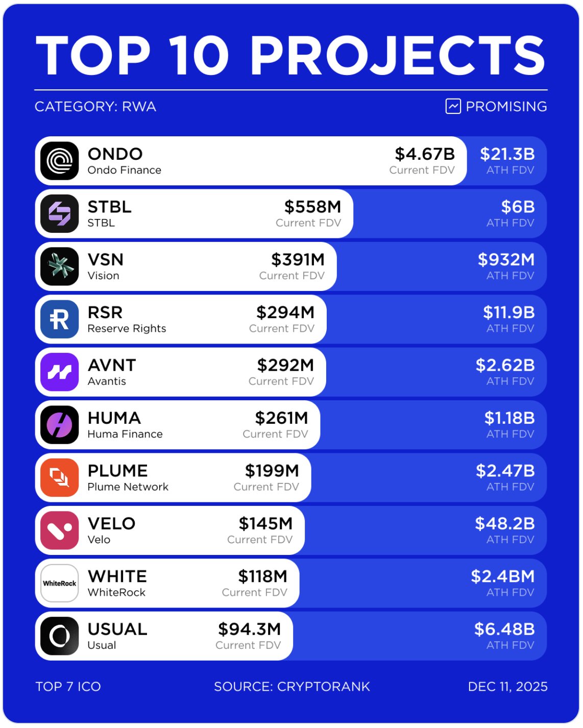Open the SOURCE: CRYPTORANK link
The height and width of the screenshot is (728, 583).
pos(291,687)
